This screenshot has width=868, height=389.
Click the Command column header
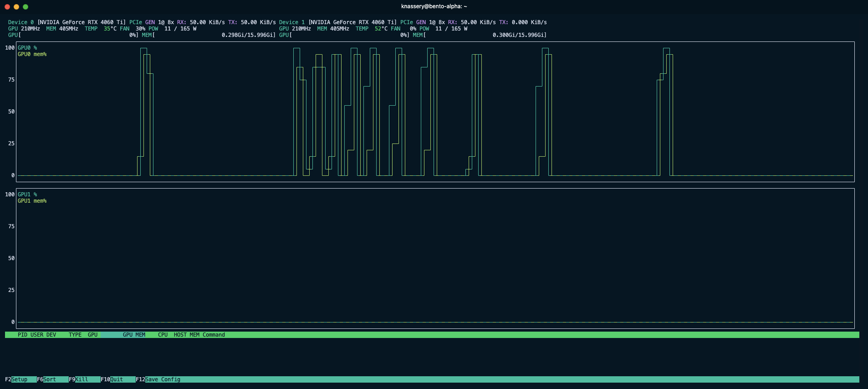[214, 335]
